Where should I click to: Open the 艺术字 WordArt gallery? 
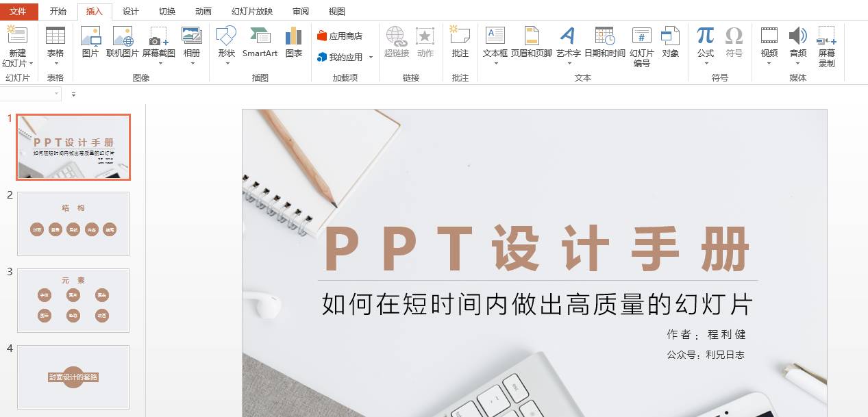pyautogui.click(x=568, y=36)
